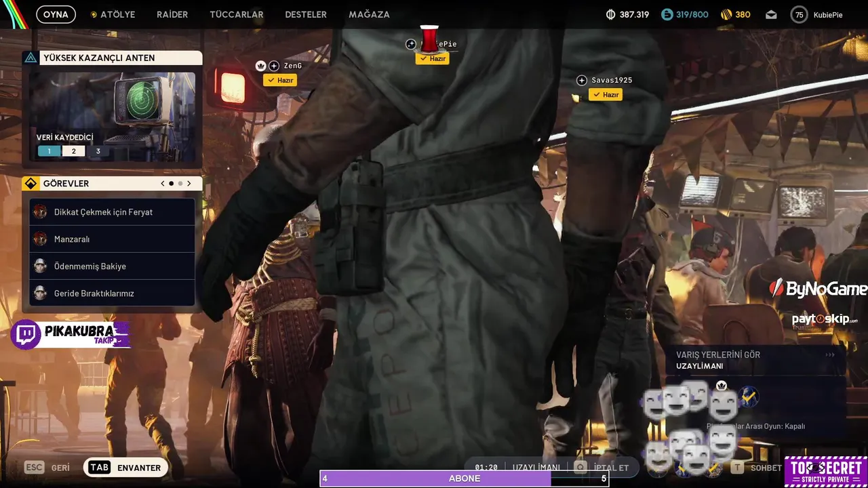Select step 3 of Veri Kaydedici
Screen dimensions: 868x488
(98, 151)
